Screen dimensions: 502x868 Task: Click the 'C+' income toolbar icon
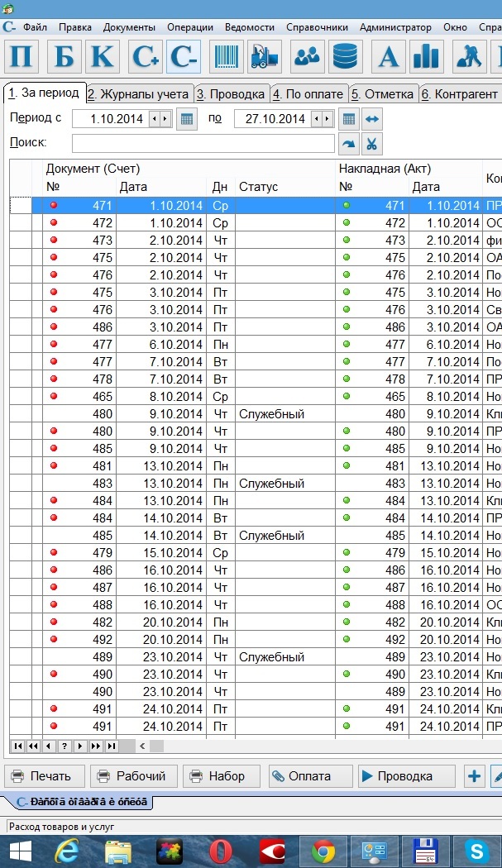[145, 56]
